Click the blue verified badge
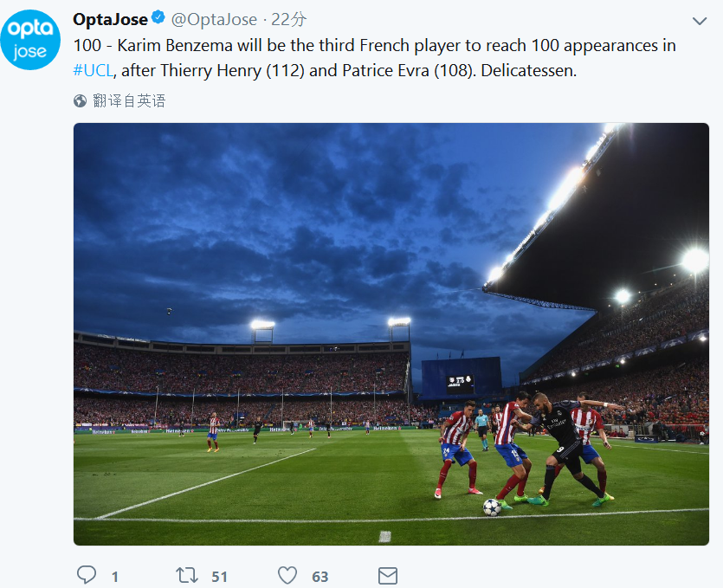 click(x=158, y=18)
